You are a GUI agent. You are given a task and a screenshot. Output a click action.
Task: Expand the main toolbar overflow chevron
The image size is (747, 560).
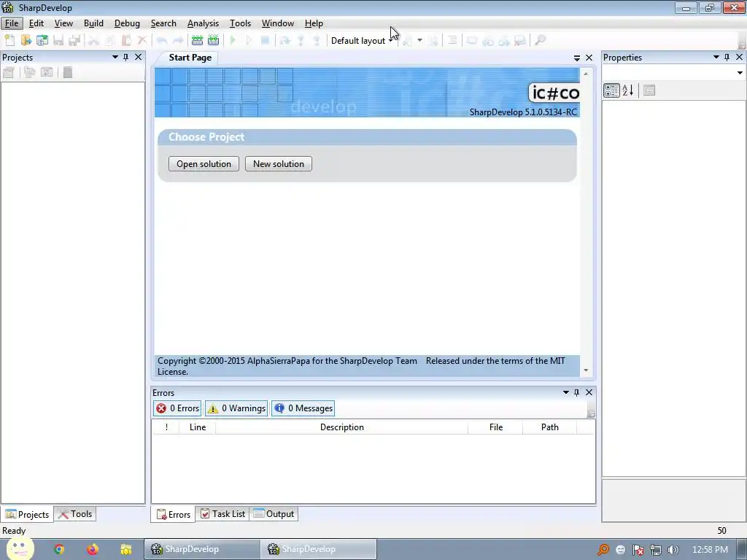[742, 44]
